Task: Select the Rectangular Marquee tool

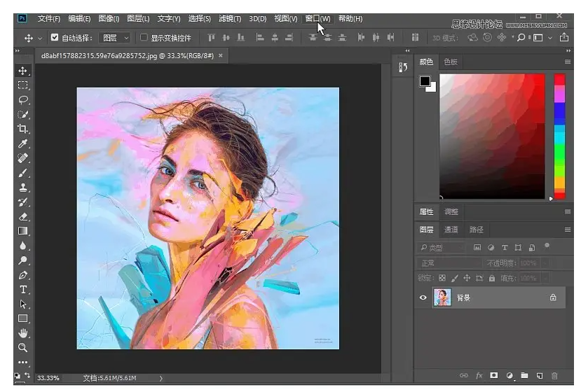Action: coord(23,85)
